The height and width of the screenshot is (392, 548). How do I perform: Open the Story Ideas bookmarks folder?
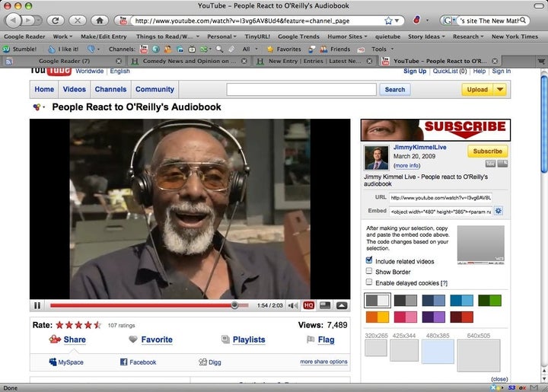pyautogui.click(x=426, y=37)
